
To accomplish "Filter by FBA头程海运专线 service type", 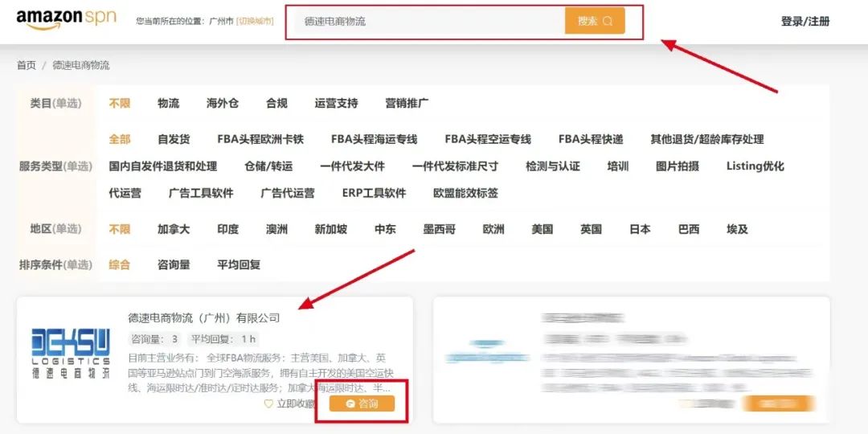I will coord(374,139).
